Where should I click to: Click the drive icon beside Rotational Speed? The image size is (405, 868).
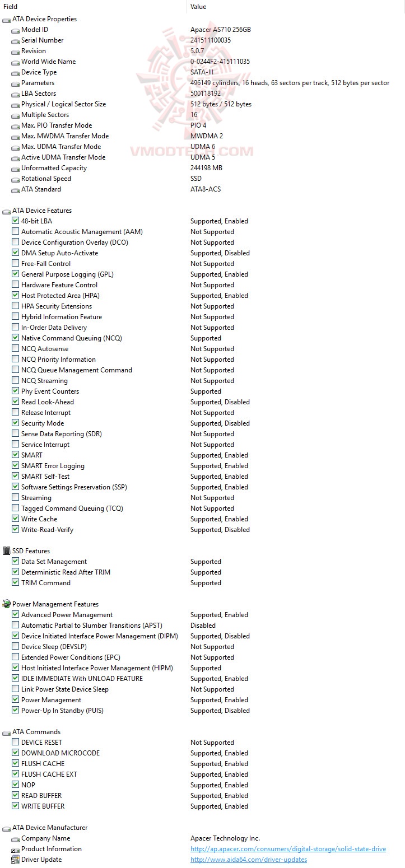pyautogui.click(x=16, y=179)
